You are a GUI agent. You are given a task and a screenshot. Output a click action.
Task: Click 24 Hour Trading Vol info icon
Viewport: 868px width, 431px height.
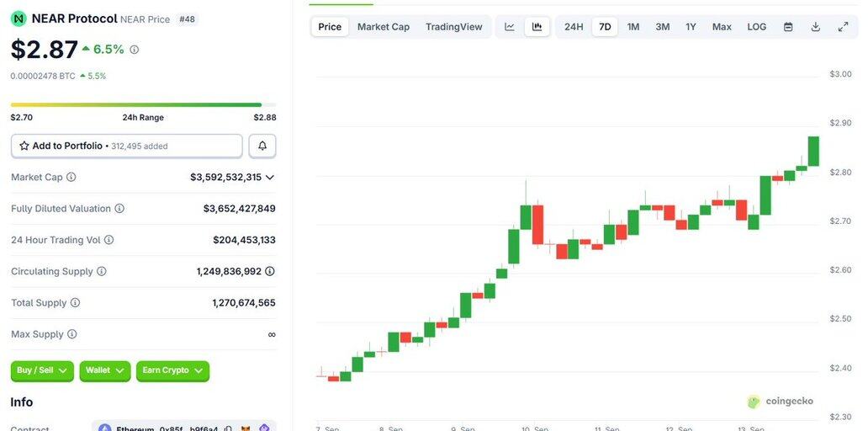click(108, 240)
